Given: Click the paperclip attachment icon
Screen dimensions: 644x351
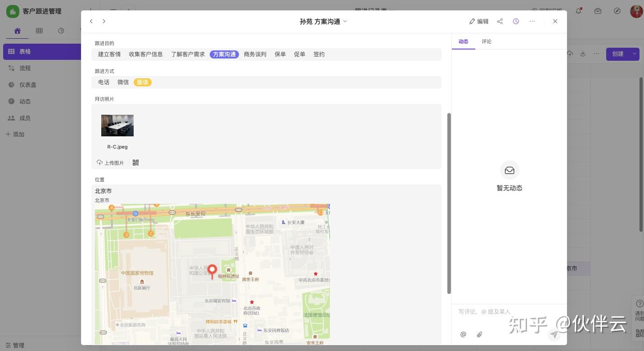Looking at the screenshot, I should click(x=480, y=334).
